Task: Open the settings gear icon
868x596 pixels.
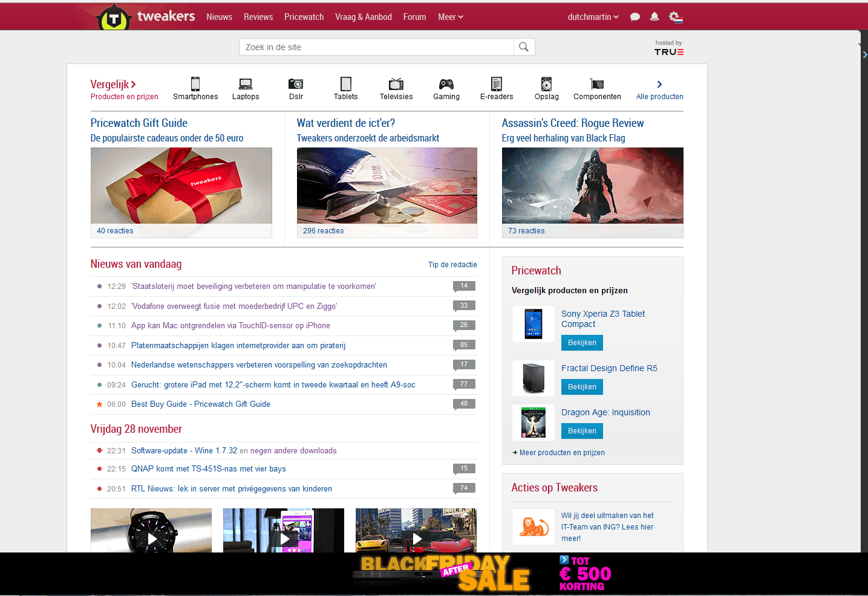Action: click(676, 17)
